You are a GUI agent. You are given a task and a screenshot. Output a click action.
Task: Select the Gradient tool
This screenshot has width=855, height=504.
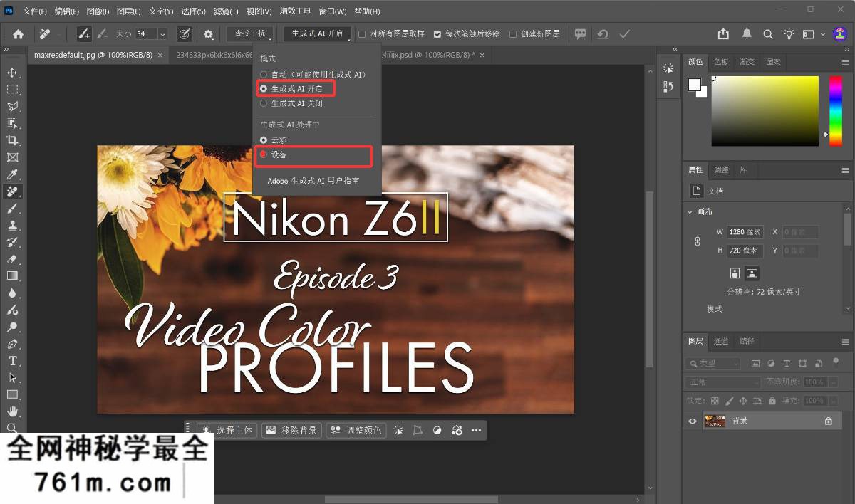(x=12, y=276)
